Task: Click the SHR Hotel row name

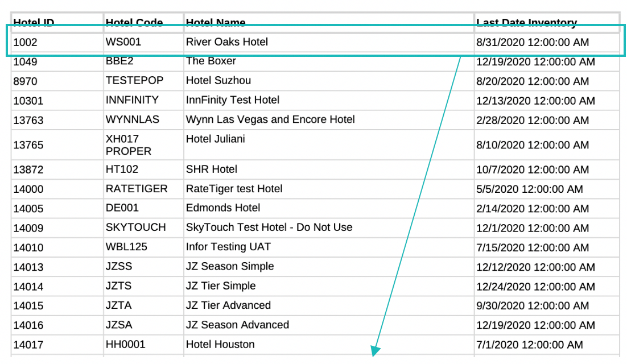Action: 212,169
